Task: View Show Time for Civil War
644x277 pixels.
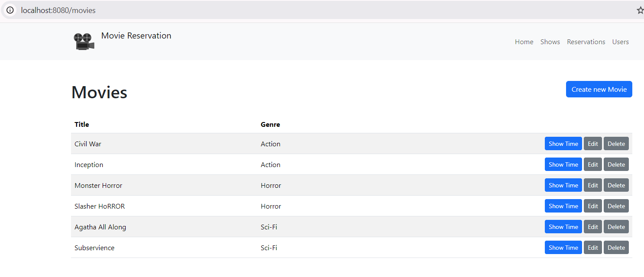Action: click(563, 144)
